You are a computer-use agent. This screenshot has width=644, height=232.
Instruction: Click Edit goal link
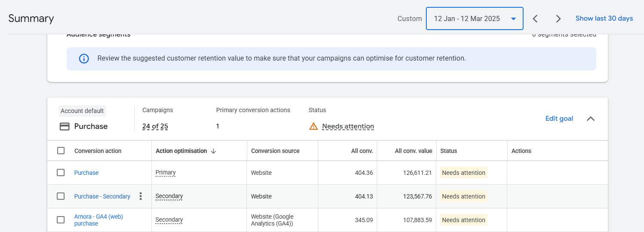pos(559,119)
